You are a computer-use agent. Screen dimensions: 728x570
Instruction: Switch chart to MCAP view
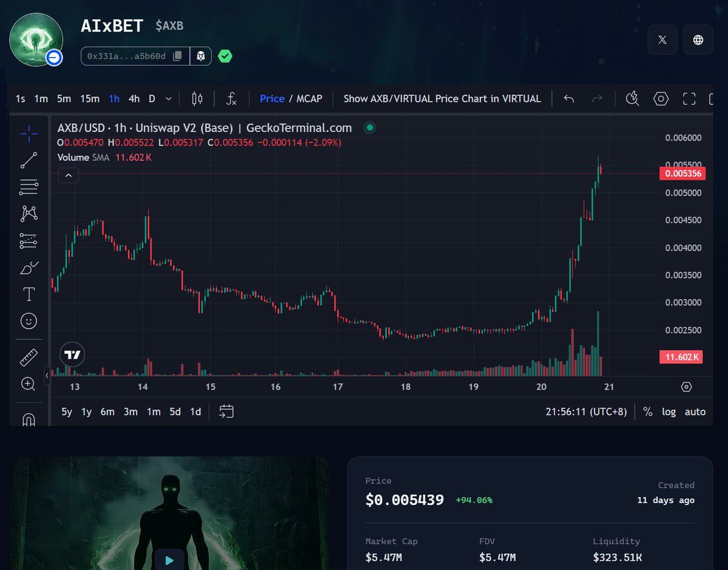[x=309, y=98]
